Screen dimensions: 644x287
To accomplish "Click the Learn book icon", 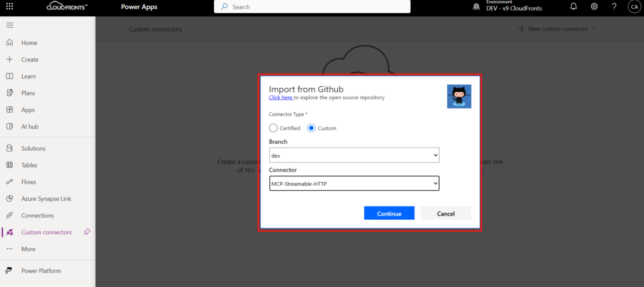I will click(x=10, y=76).
